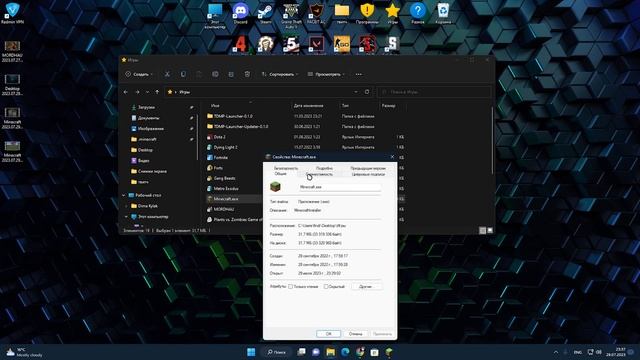This screenshot has width=640, height=360.
Task: Open the Sort (Сортировать) dropdown
Action: pyautogui.click(x=280, y=74)
